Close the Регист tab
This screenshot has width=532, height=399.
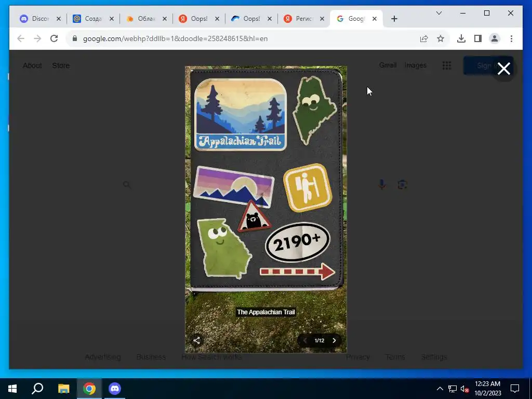[x=322, y=19]
